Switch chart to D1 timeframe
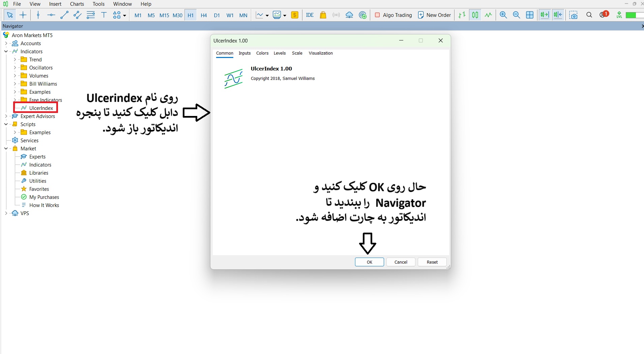 point(217,15)
